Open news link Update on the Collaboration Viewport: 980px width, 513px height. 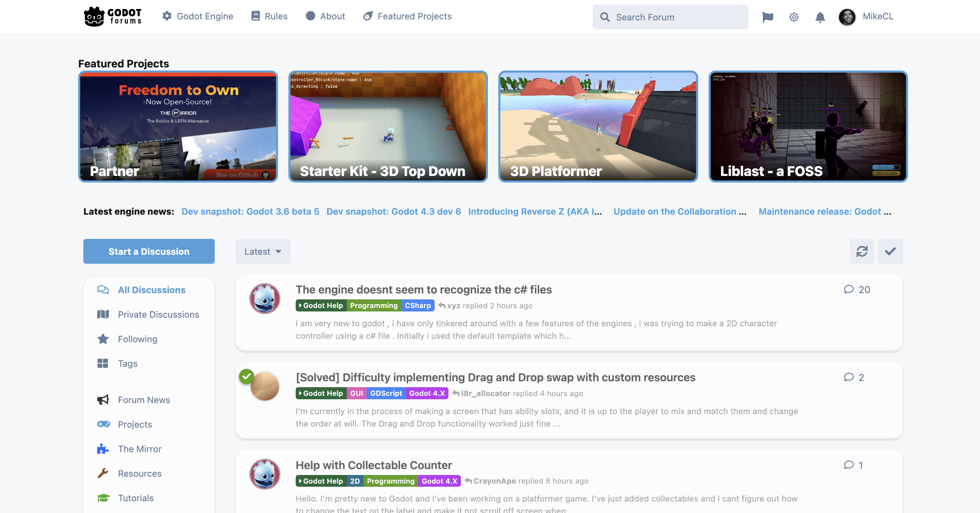(680, 212)
